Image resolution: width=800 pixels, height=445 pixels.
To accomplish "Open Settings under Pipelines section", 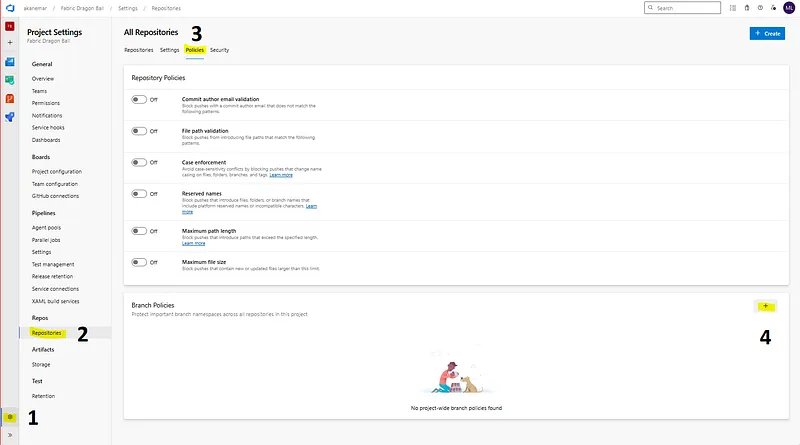I will coord(41,252).
